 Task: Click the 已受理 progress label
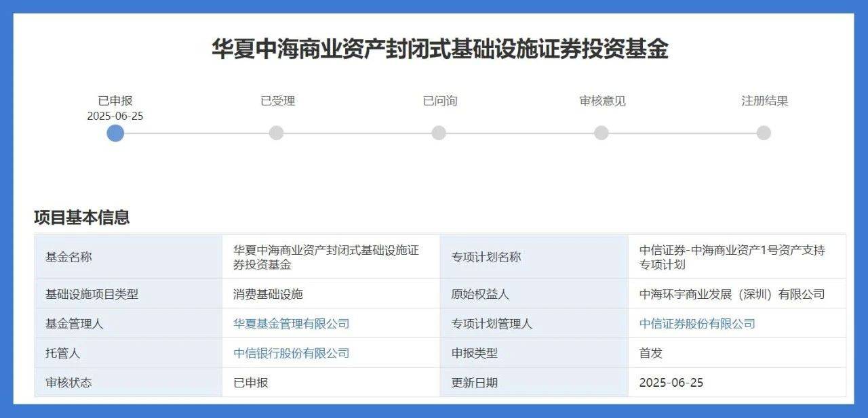click(x=278, y=101)
